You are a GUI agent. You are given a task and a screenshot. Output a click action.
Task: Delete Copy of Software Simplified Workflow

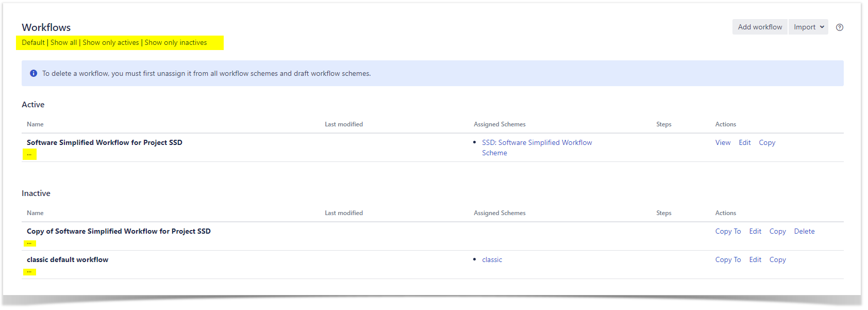click(804, 231)
